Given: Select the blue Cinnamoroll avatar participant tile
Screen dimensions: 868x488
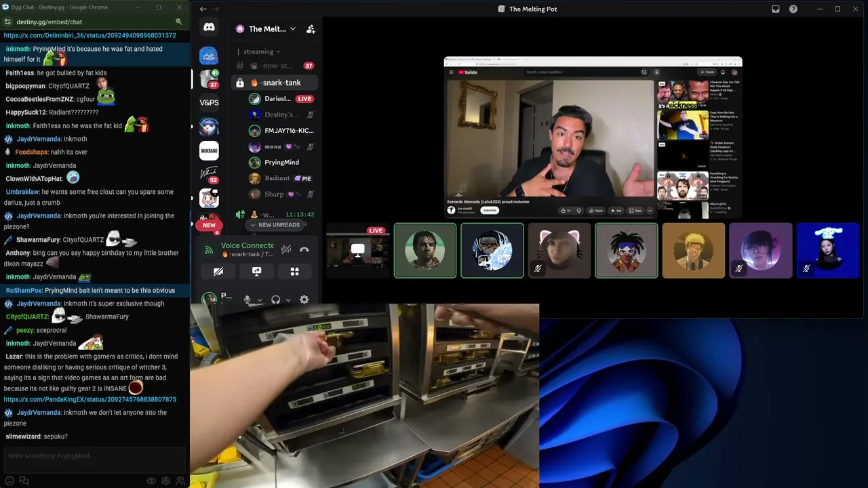Looking at the screenshot, I should (828, 250).
